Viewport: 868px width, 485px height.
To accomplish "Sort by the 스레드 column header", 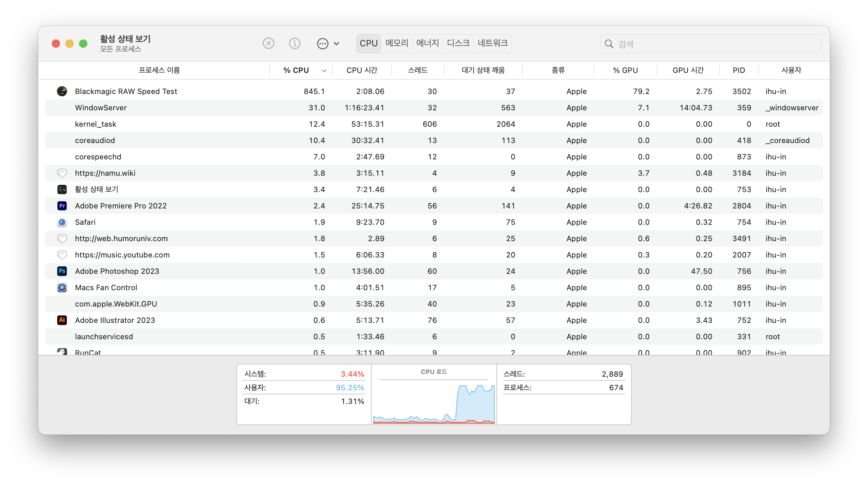I will [418, 70].
